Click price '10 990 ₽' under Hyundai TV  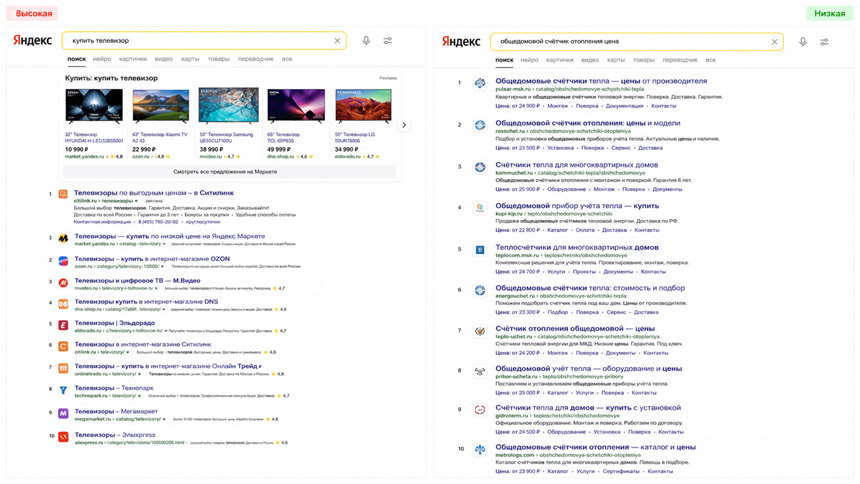pos(77,149)
